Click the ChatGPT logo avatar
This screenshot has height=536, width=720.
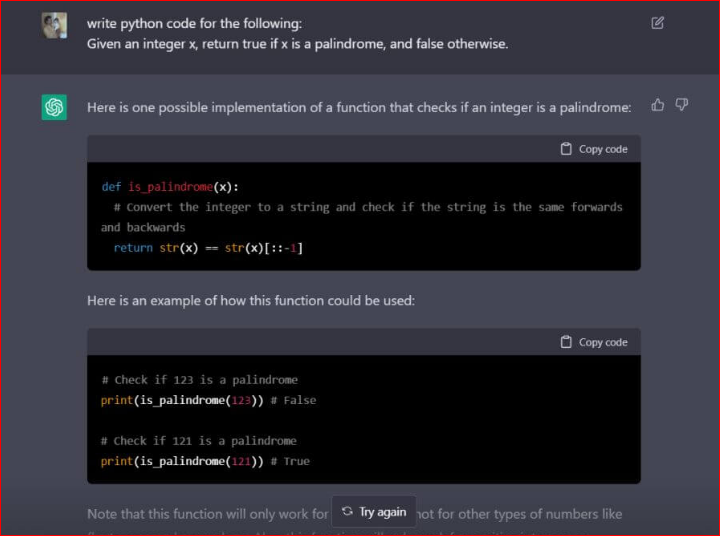(54, 107)
